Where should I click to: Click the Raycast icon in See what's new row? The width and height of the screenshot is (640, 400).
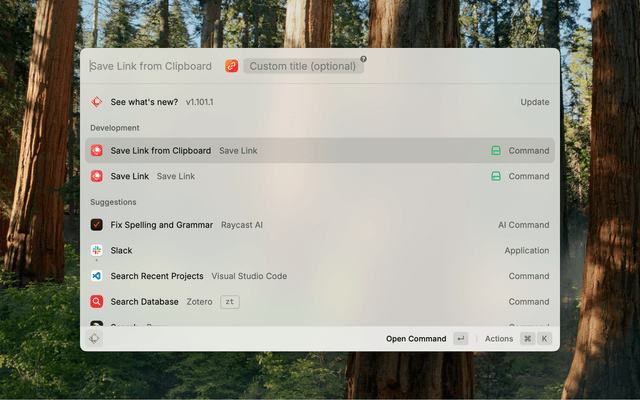tap(97, 102)
